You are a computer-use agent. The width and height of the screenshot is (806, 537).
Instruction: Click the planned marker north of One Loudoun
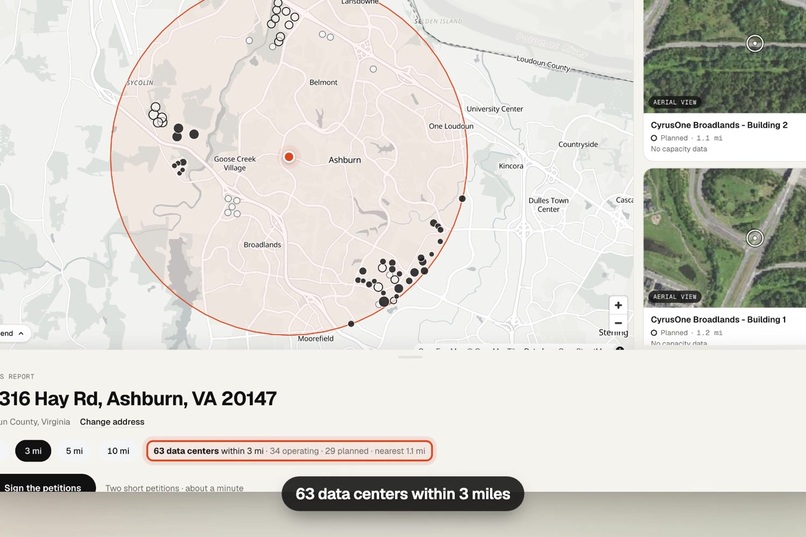[x=373, y=69]
